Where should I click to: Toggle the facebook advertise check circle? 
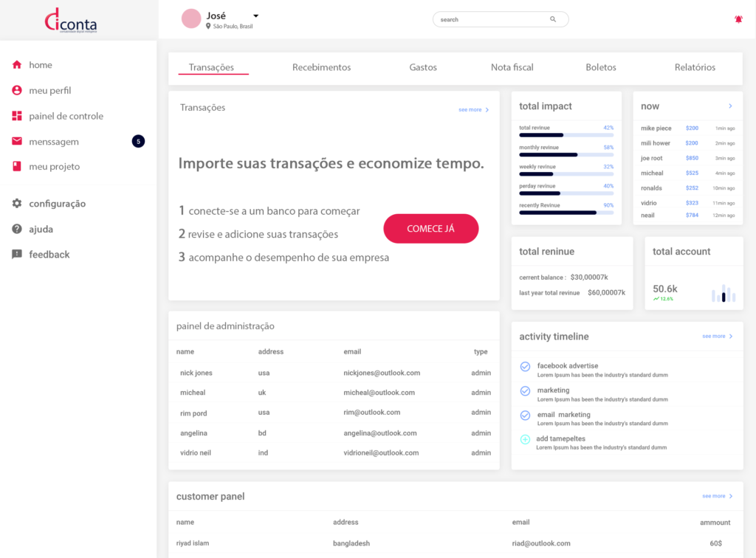pos(525,367)
